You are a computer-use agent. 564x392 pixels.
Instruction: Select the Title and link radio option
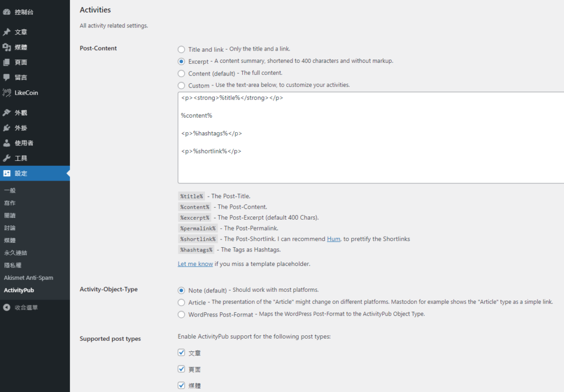(x=181, y=49)
